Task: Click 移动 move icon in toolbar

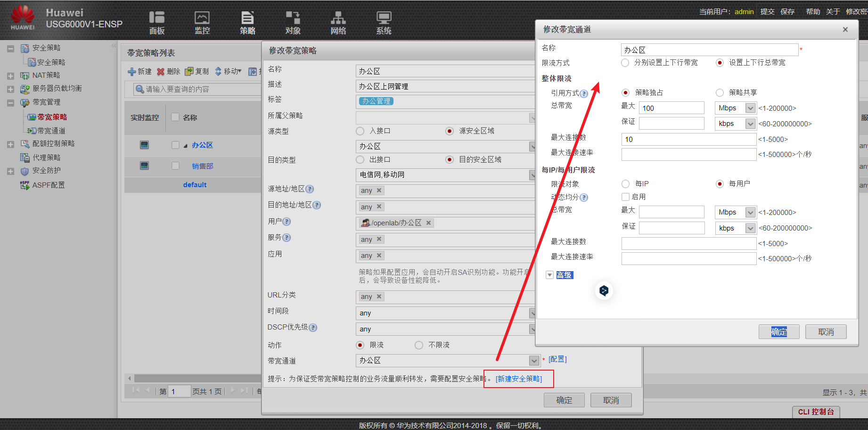Action: [218, 72]
